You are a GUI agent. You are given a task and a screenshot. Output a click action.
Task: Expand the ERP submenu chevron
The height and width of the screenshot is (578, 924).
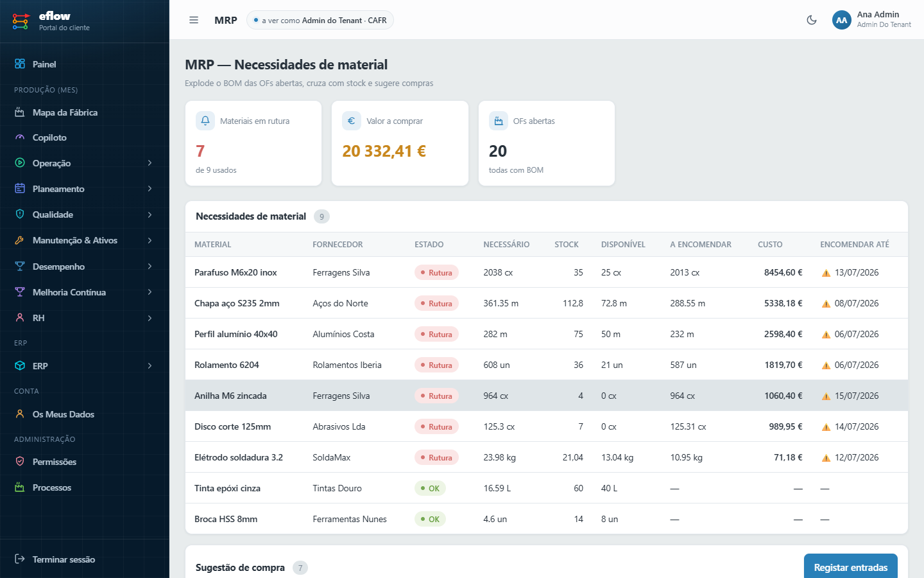click(x=150, y=366)
